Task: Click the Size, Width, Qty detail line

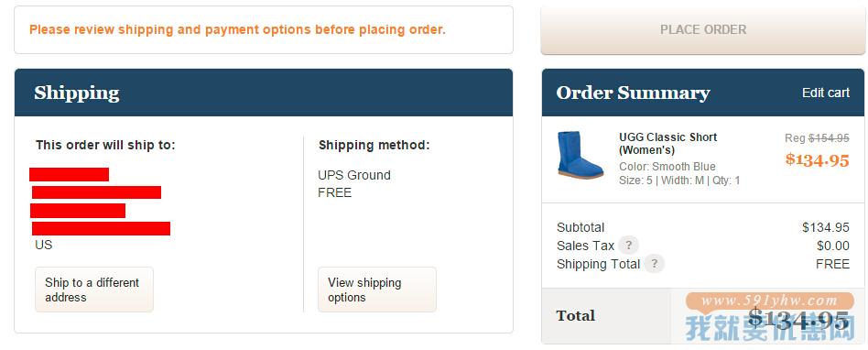Action: [x=679, y=180]
